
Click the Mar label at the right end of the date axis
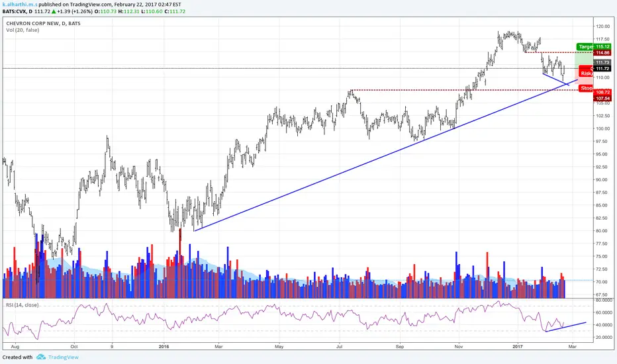click(573, 347)
